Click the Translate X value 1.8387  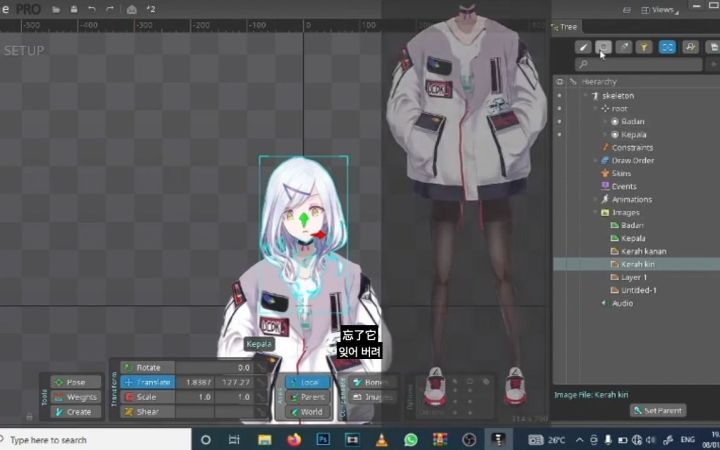195,382
